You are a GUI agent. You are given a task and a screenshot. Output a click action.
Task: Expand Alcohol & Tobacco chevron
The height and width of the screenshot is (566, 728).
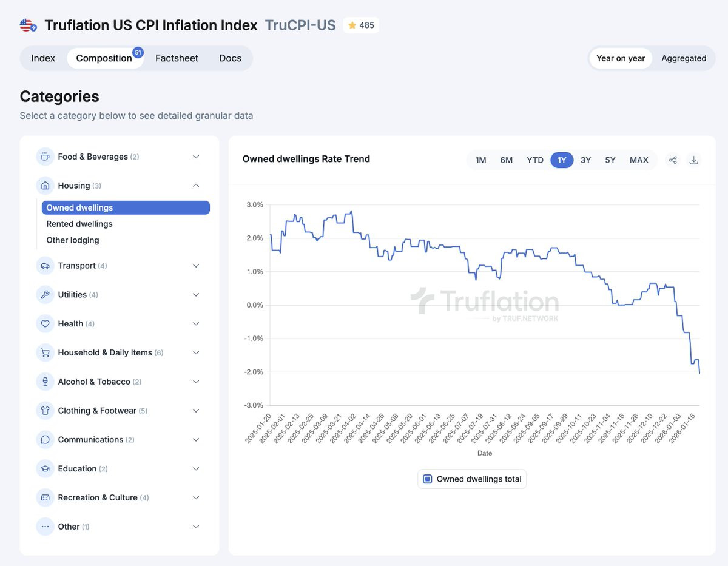[196, 382]
